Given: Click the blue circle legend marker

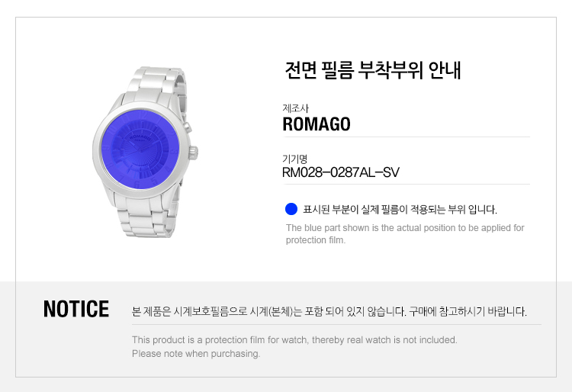Looking at the screenshot, I should click(x=291, y=209).
